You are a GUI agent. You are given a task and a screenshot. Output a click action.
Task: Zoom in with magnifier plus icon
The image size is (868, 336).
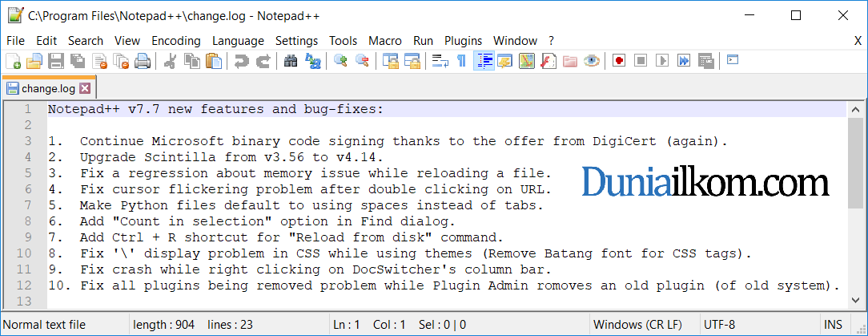(340, 60)
